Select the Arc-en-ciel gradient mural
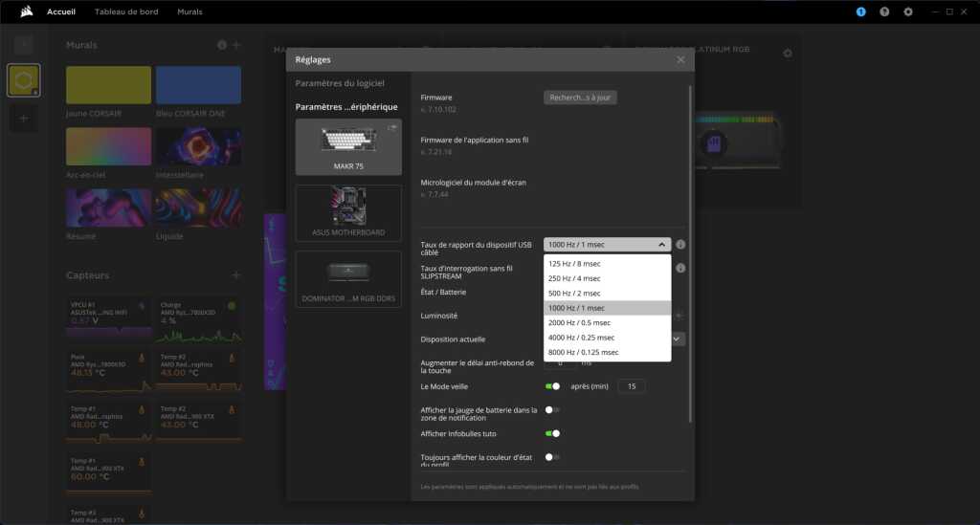980x525 pixels. coord(109,146)
